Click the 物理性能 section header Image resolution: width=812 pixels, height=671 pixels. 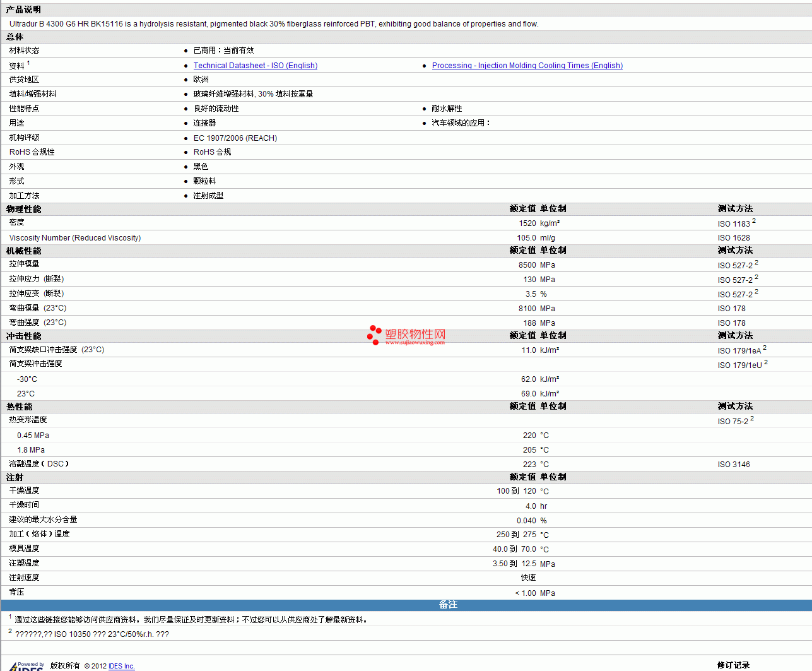click(x=23, y=210)
